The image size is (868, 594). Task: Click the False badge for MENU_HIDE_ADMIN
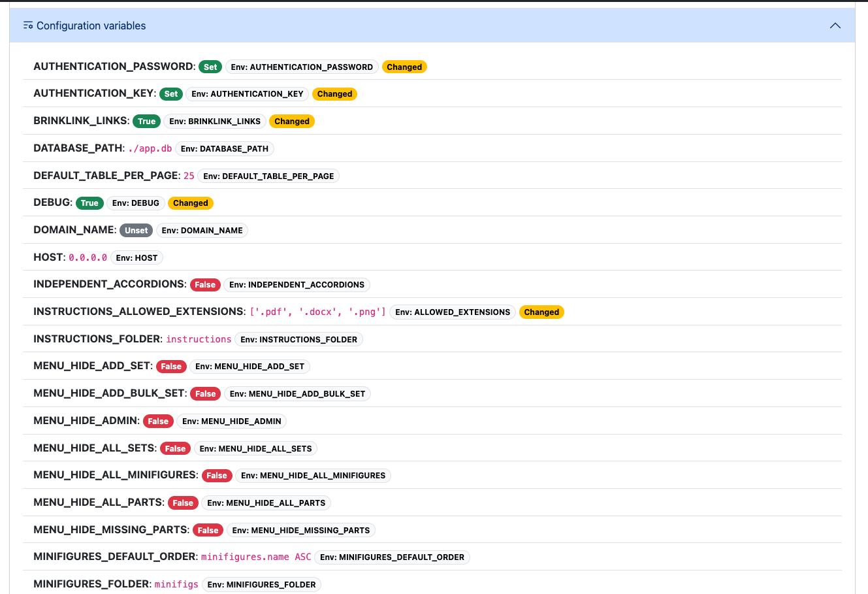point(158,421)
